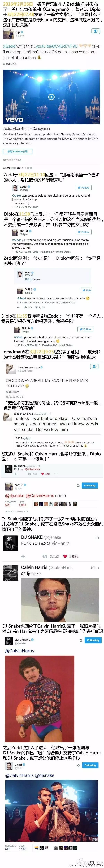The image size is (104, 868).
Task: Open the gear menu on Diplo's 'same' tweet
Action: pyautogui.click(x=78, y=486)
